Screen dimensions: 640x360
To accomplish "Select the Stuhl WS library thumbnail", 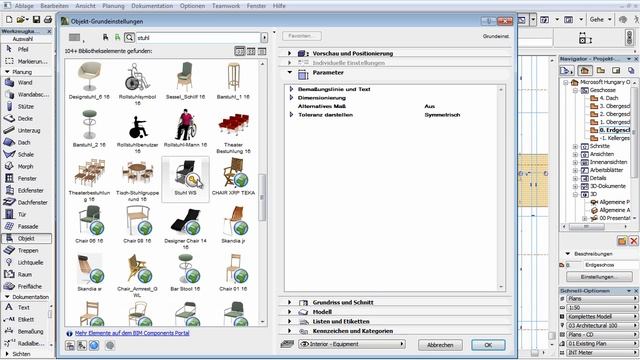I will 186,179.
